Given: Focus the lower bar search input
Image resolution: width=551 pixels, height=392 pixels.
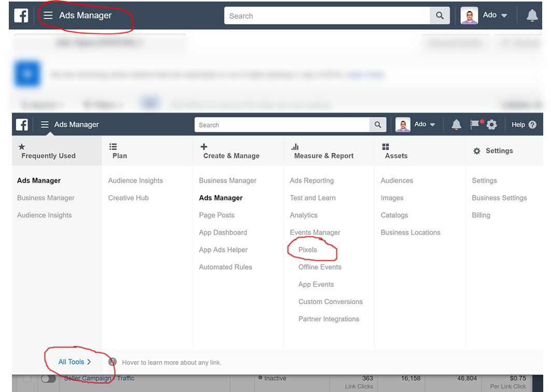Looking at the screenshot, I should pyautogui.click(x=282, y=125).
